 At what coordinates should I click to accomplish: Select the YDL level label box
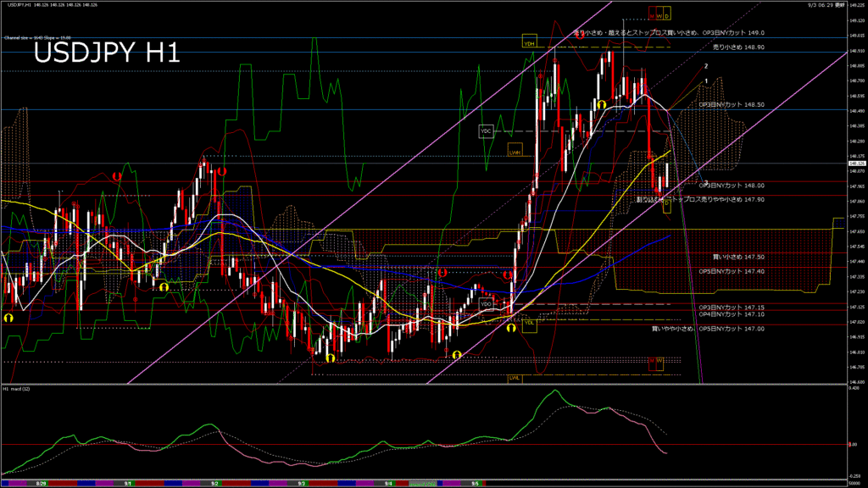pos(529,322)
